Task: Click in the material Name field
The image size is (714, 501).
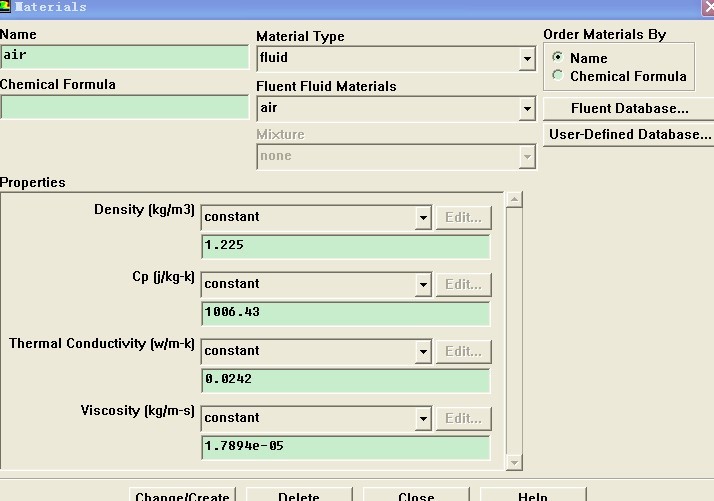Action: tap(124, 56)
